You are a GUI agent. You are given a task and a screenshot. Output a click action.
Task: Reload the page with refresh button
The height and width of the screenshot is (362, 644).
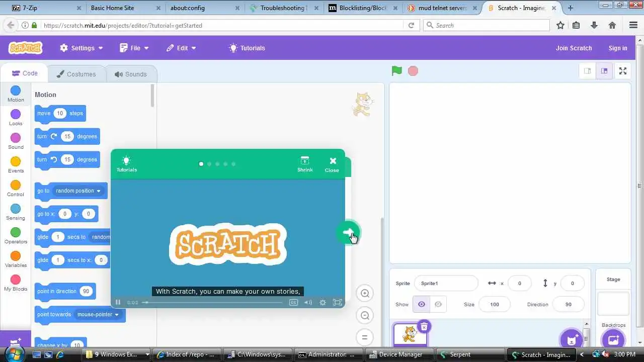411,25
